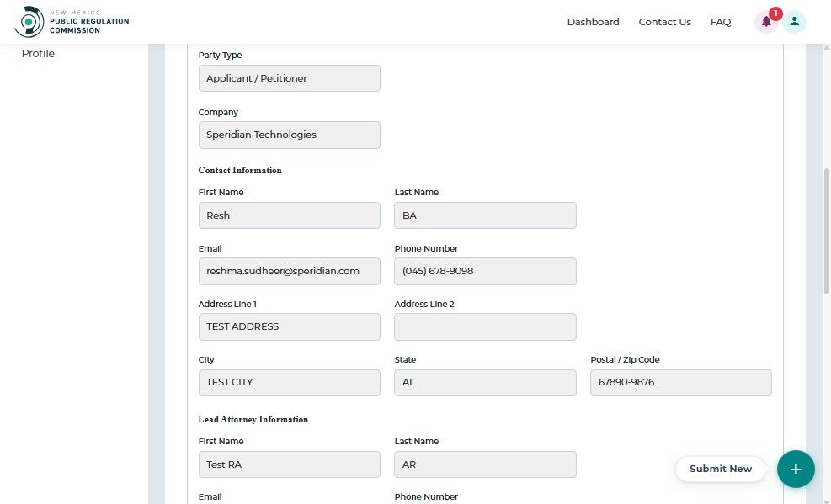This screenshot has height=504, width=831.
Task: Click the contact Last Name field BA
Action: pyautogui.click(x=485, y=215)
